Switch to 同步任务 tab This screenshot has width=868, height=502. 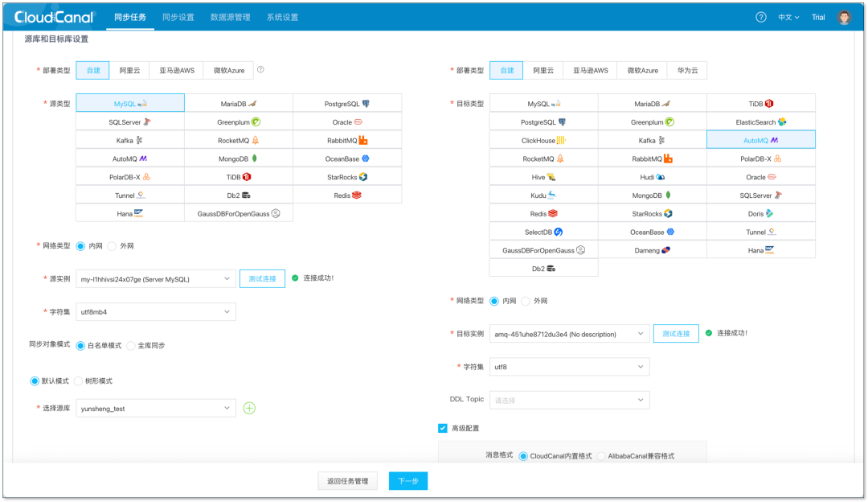[x=130, y=17]
